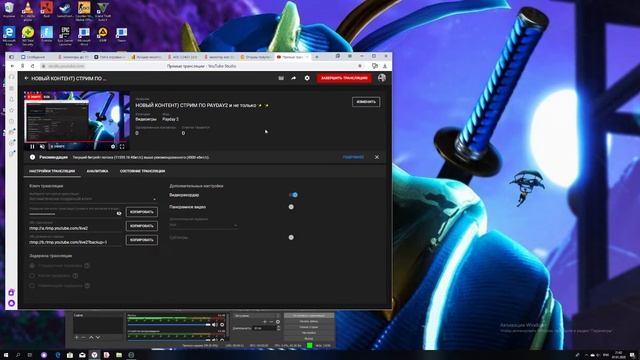Screen dimensions: 640x360
Task: Click ЗАВЕРШИТЬ ТРАНСЛЯЦИЮ red button
Action: [x=344, y=78]
